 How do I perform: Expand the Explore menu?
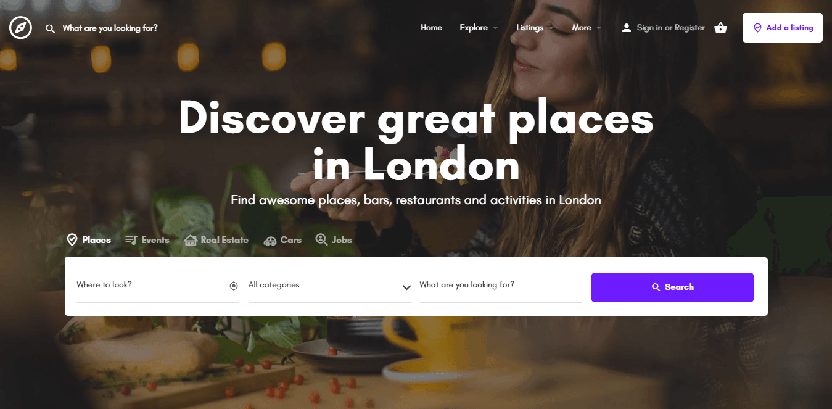click(479, 28)
